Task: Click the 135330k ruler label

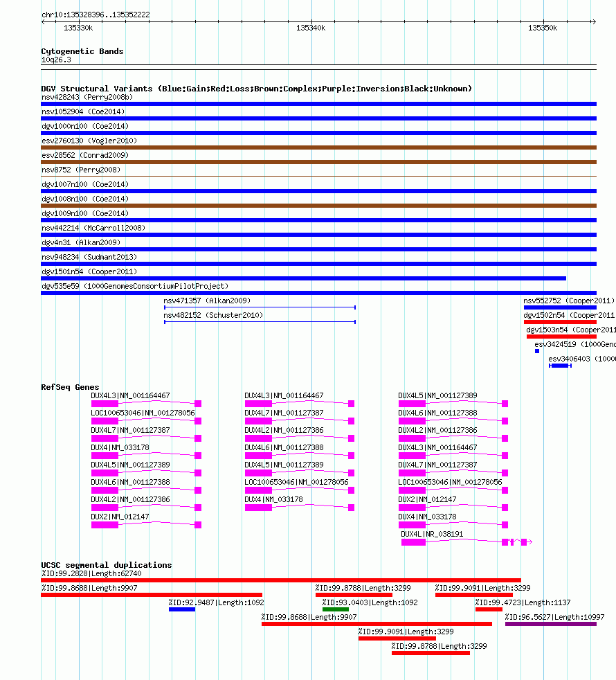Action: 78,28
